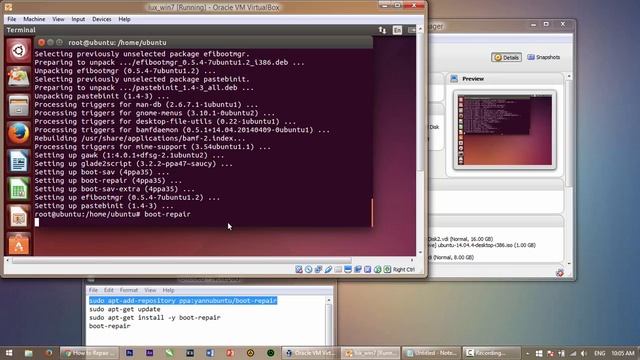Click VM Preview thumbnail in VirtualBox Manager
The image size is (640, 360).
504,130
